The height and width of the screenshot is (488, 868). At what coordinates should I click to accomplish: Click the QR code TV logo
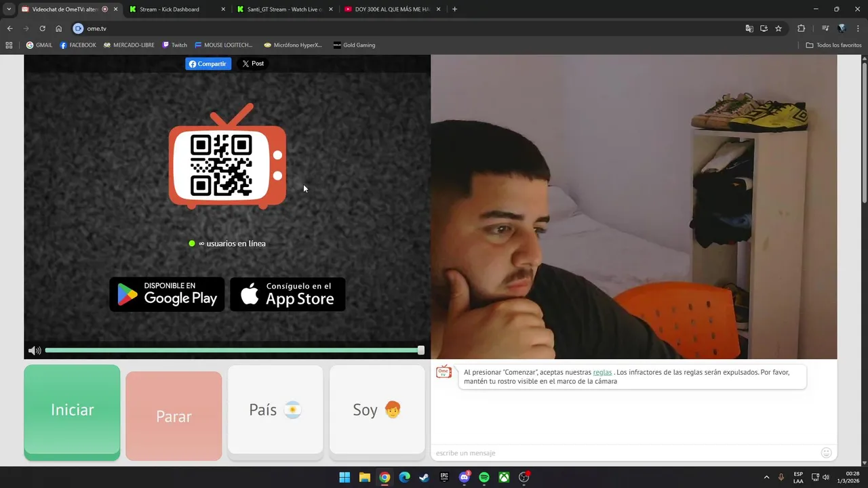tap(227, 156)
